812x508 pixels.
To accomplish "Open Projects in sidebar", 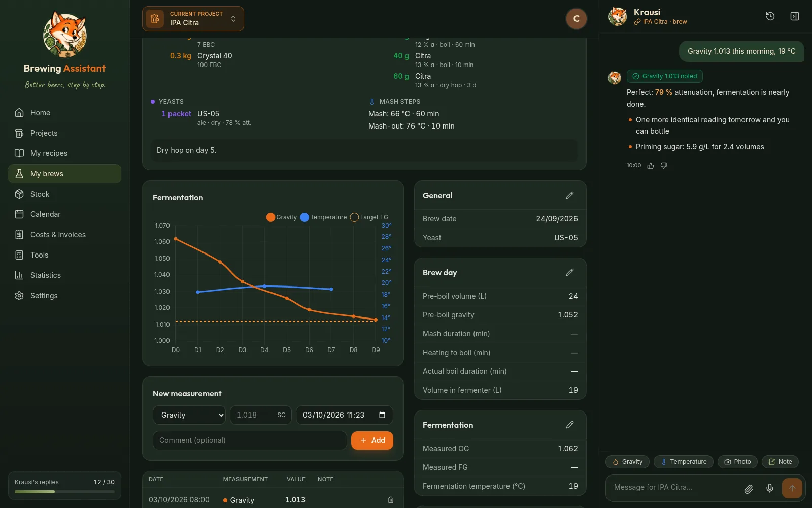I will [65, 133].
